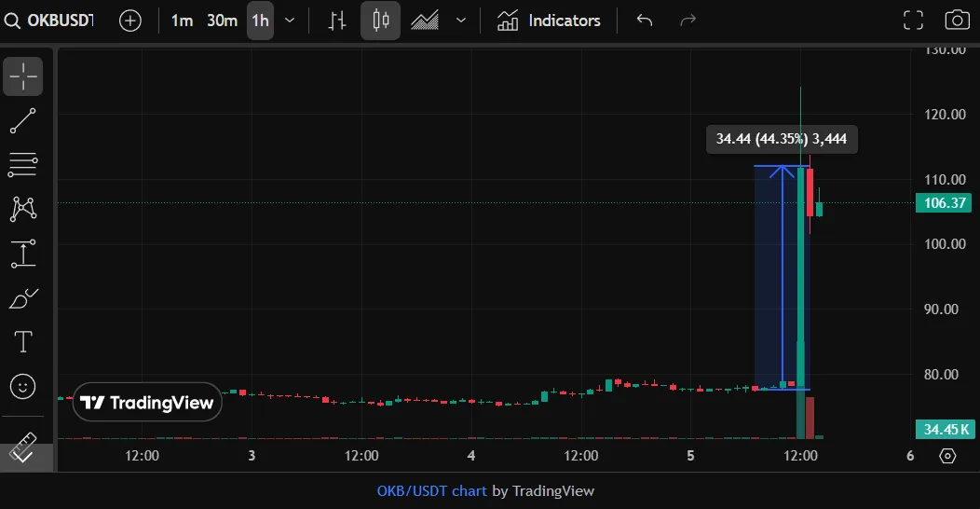The width and height of the screenshot is (980, 509).
Task: Open the emoji icons tool
Action: click(23, 387)
